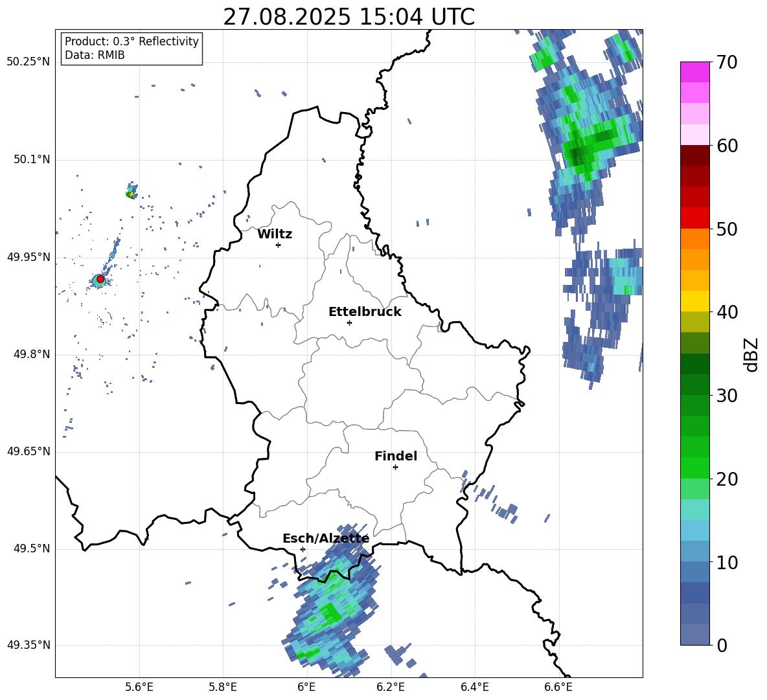Image resolution: width=767 pixels, height=700 pixels.
Task: Click the 49.35°N latitude label
Action: click(x=29, y=645)
